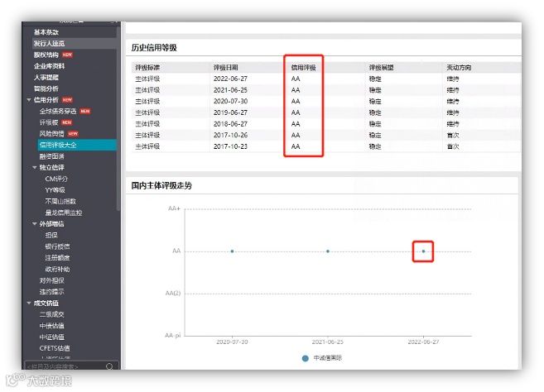Select table date cell 2020-07-30
The image size is (544, 392).
pyautogui.click(x=230, y=102)
